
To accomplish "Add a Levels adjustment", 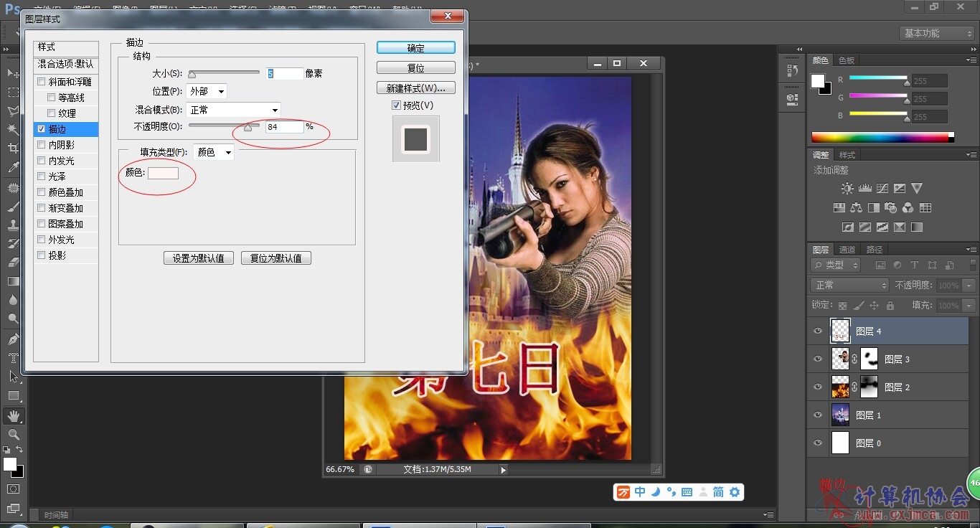I will click(x=864, y=189).
